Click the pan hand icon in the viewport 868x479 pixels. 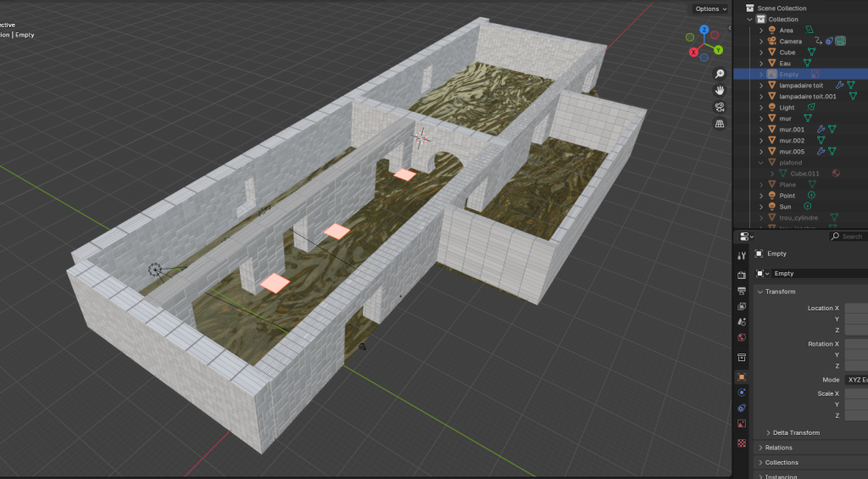[720, 90]
